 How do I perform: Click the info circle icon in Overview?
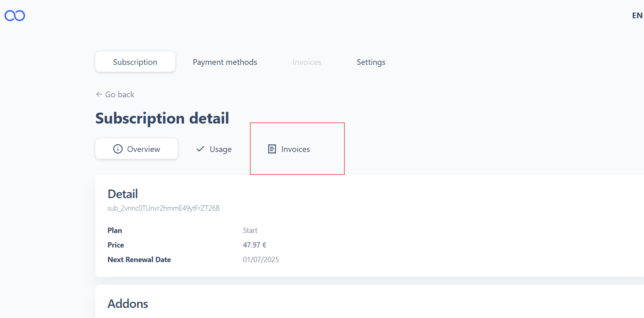[118, 149]
